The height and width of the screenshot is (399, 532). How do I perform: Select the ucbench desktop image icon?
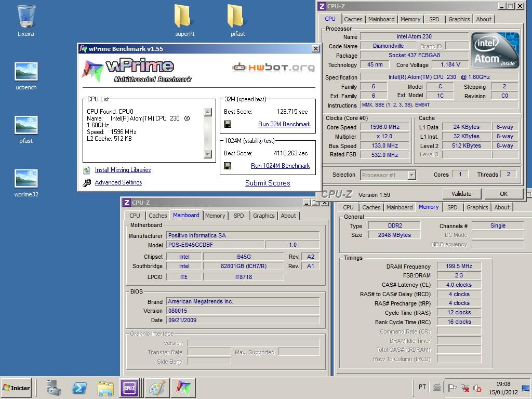(x=26, y=71)
